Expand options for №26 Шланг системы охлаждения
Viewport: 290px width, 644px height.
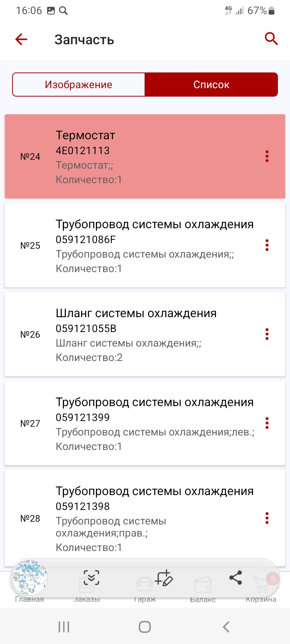point(267,334)
